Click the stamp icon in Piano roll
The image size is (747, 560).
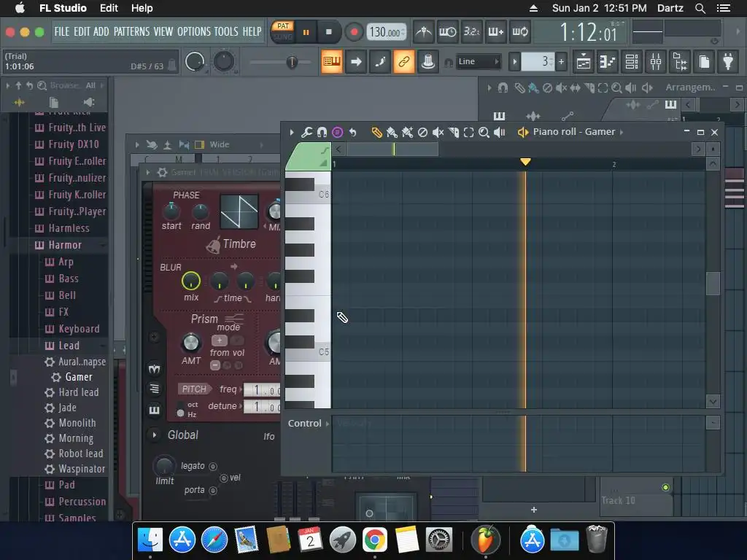click(x=337, y=133)
